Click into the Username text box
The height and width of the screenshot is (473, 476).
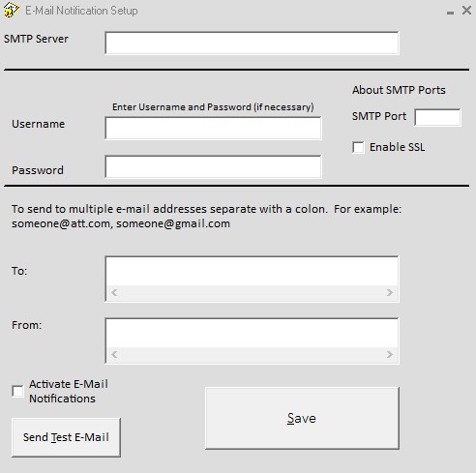(x=213, y=128)
